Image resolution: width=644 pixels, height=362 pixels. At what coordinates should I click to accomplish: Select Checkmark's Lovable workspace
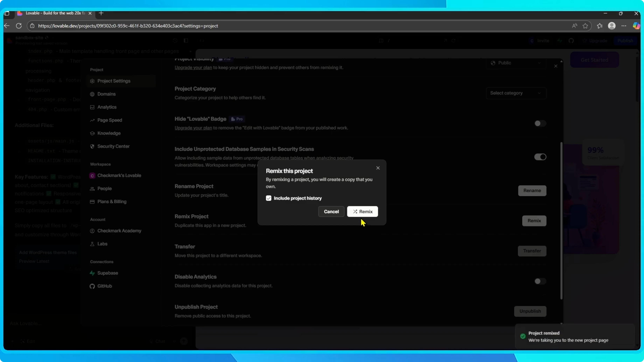[121, 175]
